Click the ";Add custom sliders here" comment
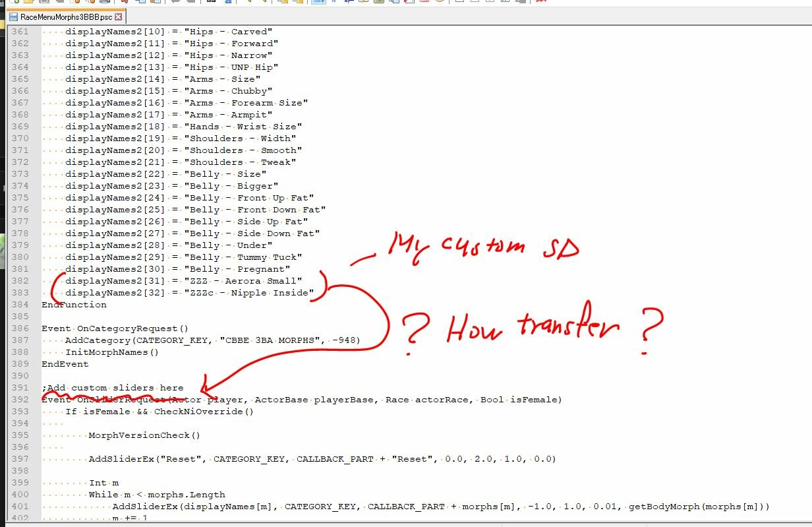This screenshot has width=812, height=527. (113, 388)
